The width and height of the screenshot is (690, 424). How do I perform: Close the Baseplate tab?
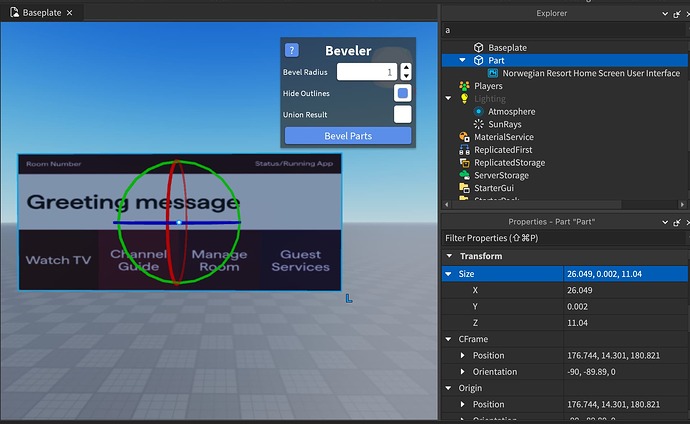pos(70,13)
